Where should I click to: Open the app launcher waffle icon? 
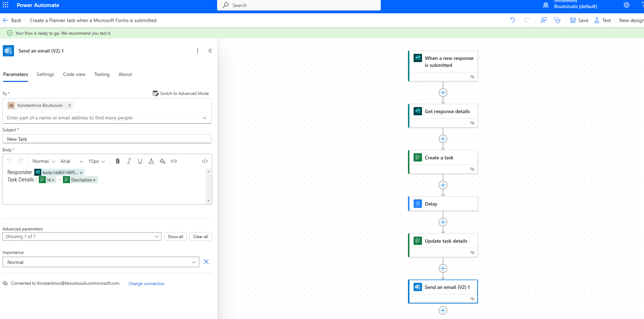(x=6, y=5)
